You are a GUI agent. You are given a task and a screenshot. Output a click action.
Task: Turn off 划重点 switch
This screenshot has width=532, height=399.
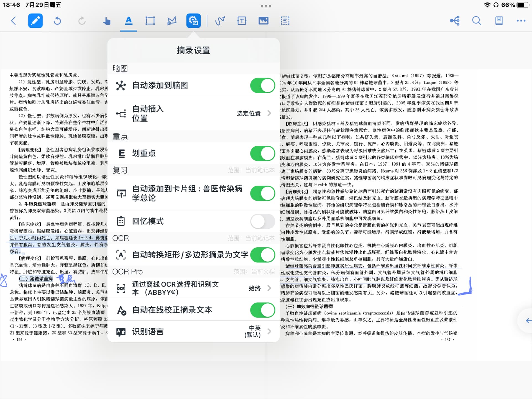tap(262, 153)
